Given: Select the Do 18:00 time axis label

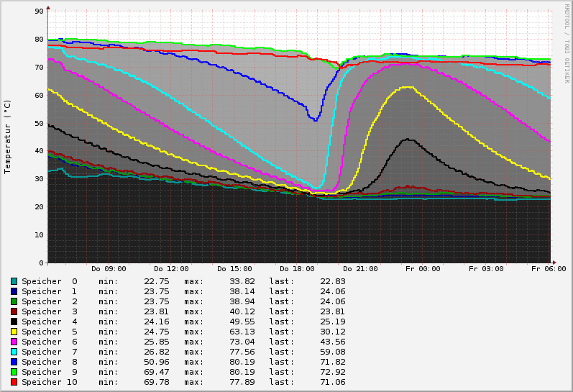Looking at the screenshot, I should [x=297, y=269].
